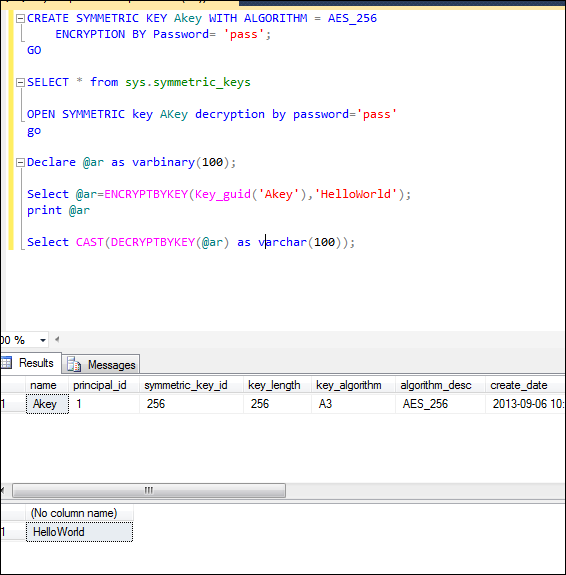This screenshot has width=566, height=575.
Task: Click the symmetric_key_id column header
Action: point(191,385)
